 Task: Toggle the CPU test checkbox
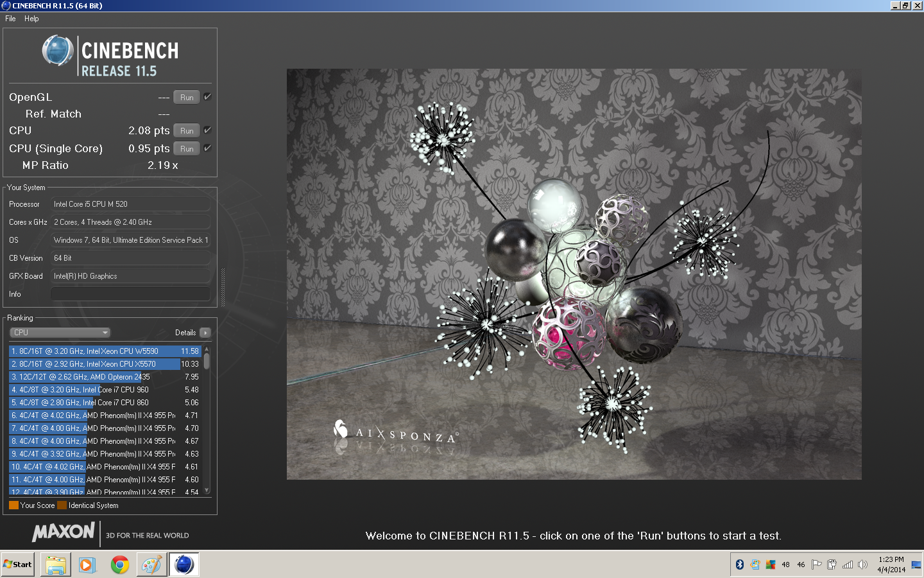tap(207, 130)
